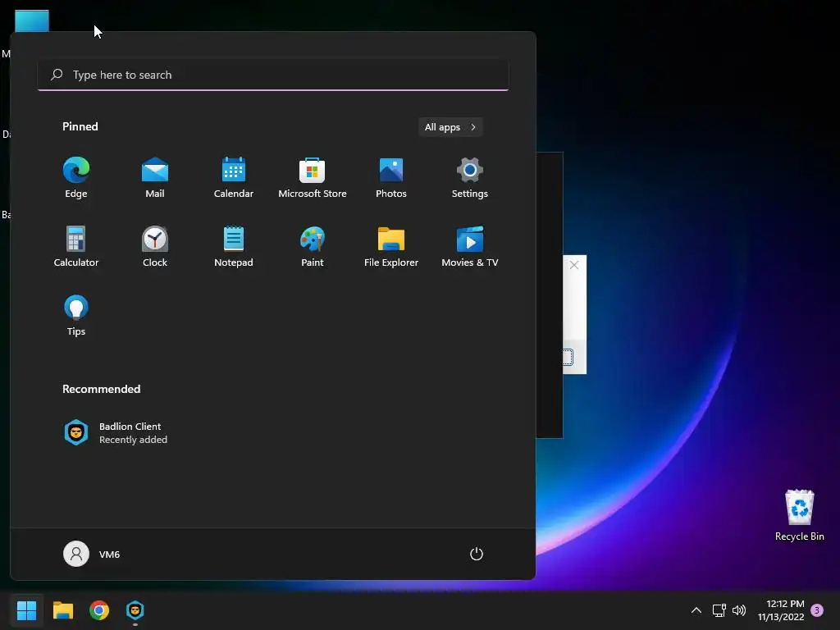Open Settings from pinned apps
The image size is (840, 630).
coord(470,178)
